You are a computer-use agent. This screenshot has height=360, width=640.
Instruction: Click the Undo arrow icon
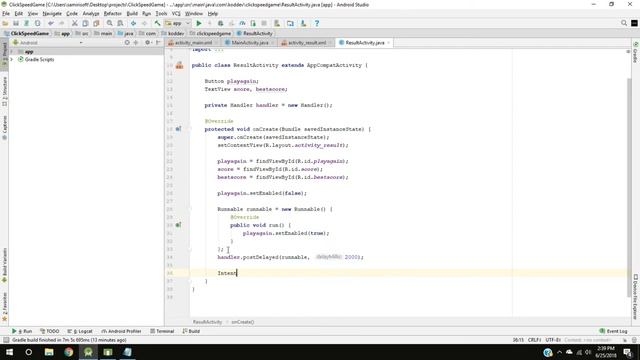click(51, 23)
